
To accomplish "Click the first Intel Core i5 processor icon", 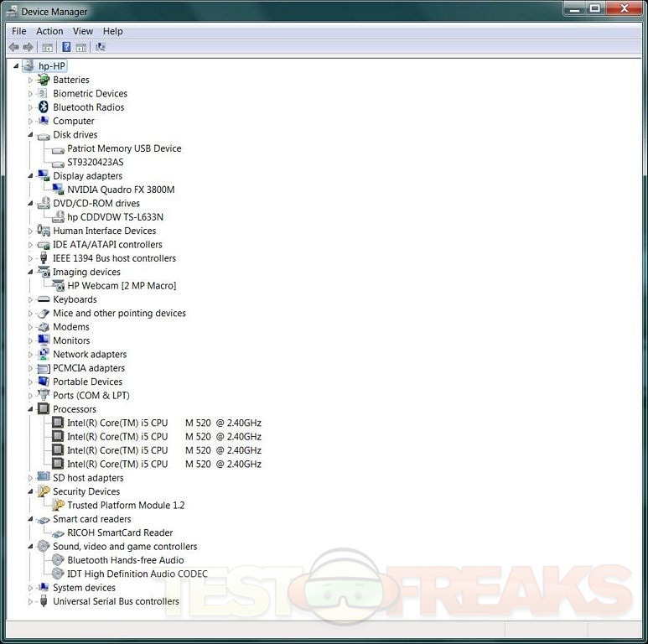I will click(x=58, y=423).
